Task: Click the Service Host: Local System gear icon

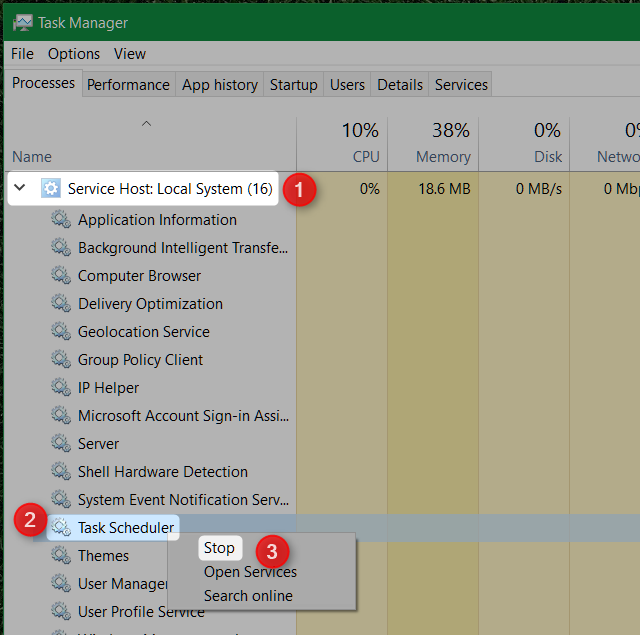Action: [51, 188]
